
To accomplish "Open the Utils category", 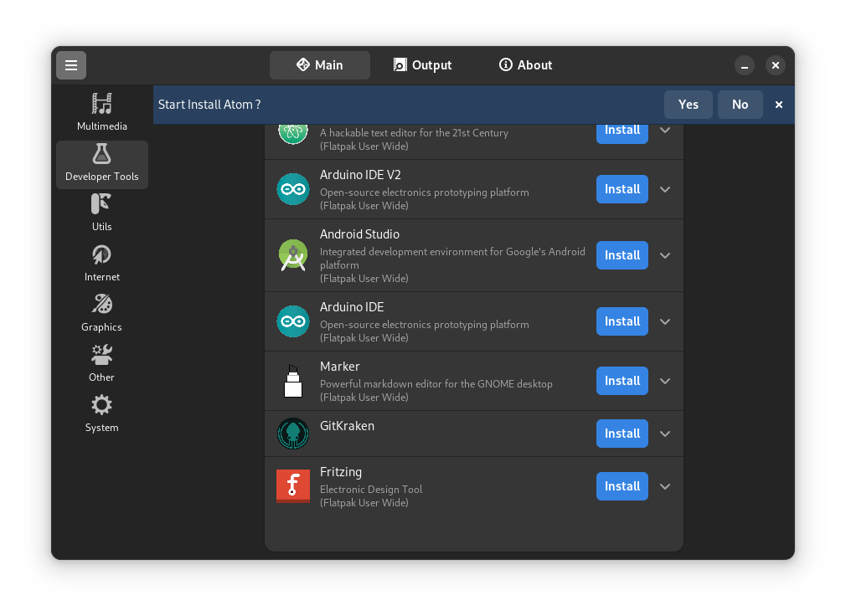I will click(x=102, y=213).
